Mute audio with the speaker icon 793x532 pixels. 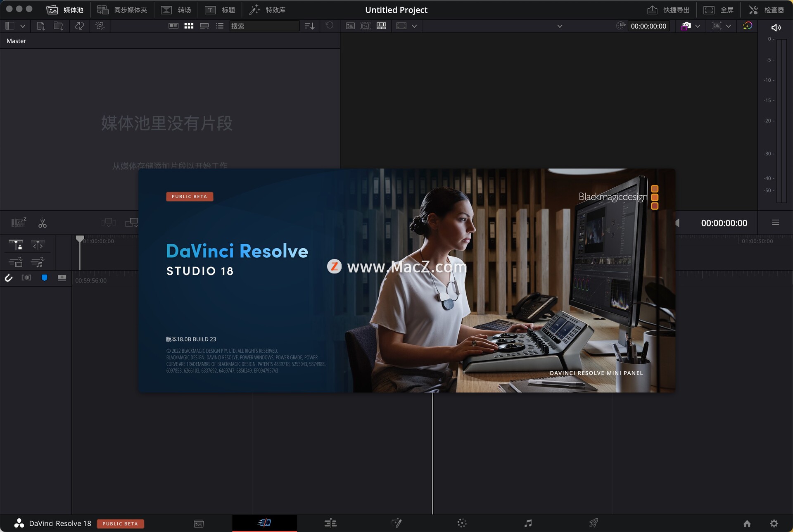tap(776, 28)
